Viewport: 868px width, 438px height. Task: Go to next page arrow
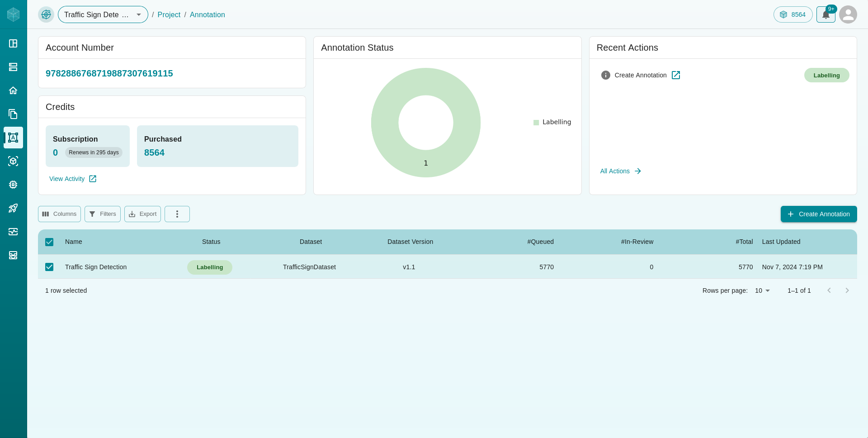[847, 290]
